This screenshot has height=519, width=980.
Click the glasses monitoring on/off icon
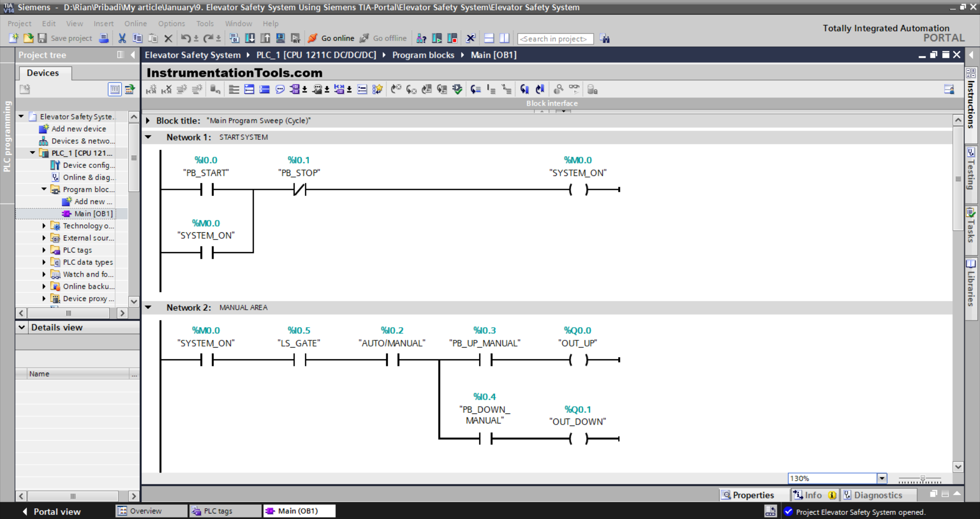[x=574, y=89]
